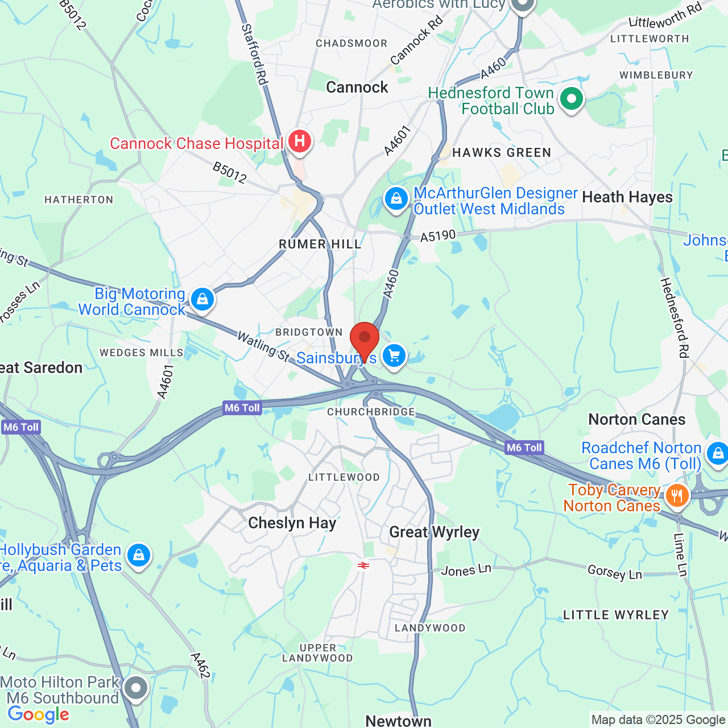
Task: Select the Moto Hilton Park grey marker
Action: coord(136,688)
